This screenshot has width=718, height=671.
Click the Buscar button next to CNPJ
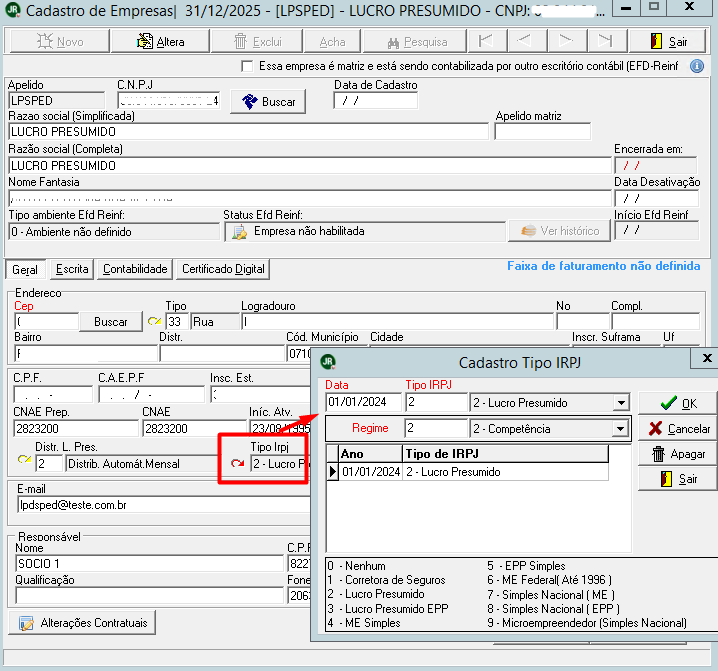coord(268,101)
